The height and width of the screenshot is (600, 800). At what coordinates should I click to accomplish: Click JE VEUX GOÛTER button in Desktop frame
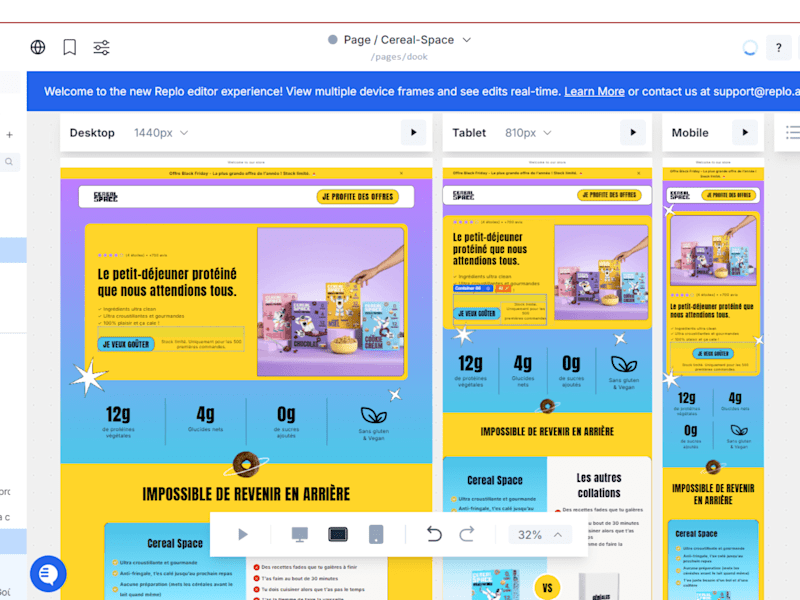[x=126, y=344]
